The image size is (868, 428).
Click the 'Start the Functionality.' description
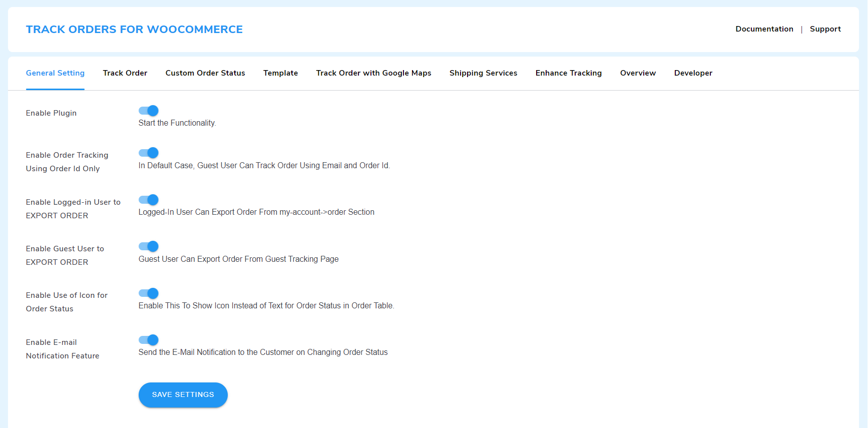177,123
